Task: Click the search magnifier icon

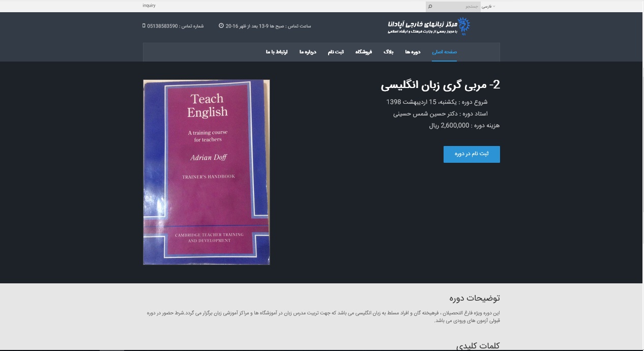Action: coord(430,7)
